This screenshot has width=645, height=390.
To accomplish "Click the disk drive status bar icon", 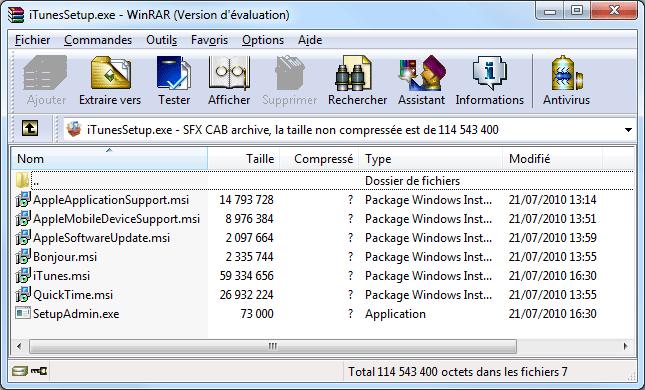I will tap(19, 371).
